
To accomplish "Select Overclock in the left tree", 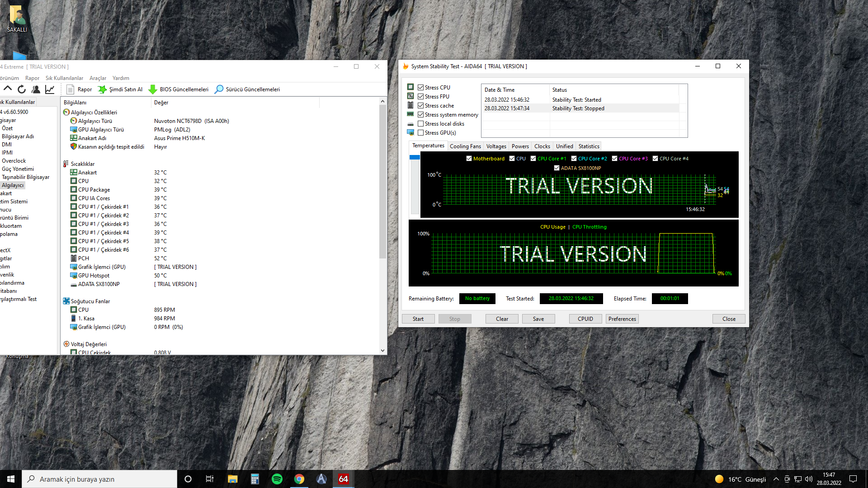I will (x=14, y=161).
